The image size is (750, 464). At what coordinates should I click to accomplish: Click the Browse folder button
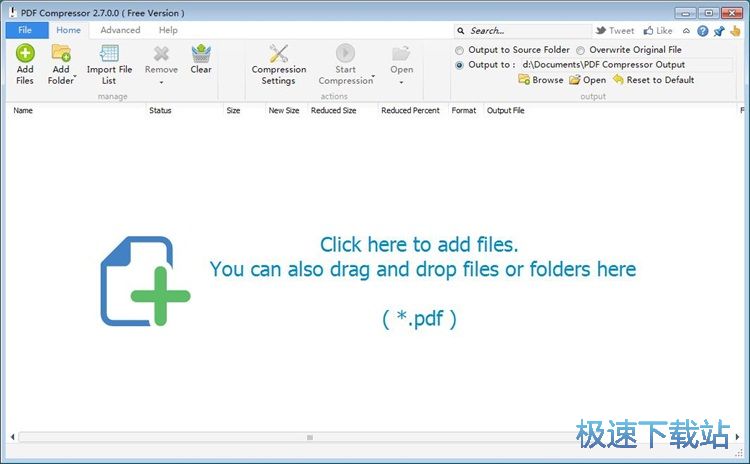540,80
